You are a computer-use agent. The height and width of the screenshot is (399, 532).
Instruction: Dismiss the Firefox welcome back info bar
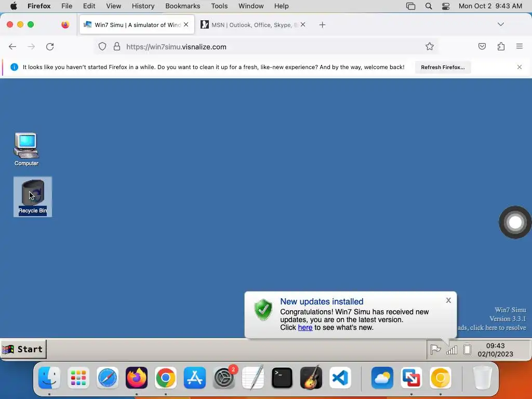[x=520, y=67]
